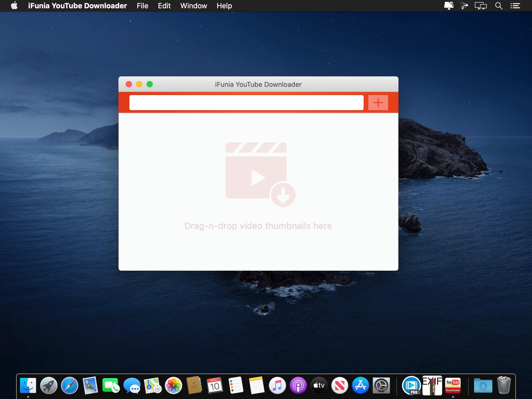Open Spotlight search in menu bar
The height and width of the screenshot is (399, 532).
click(x=498, y=6)
